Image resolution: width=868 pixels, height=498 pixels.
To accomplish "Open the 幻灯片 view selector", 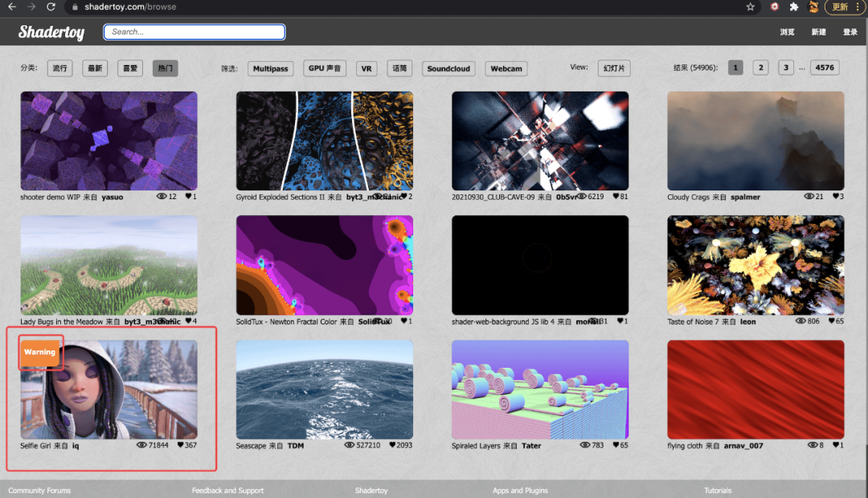I will pyautogui.click(x=613, y=68).
